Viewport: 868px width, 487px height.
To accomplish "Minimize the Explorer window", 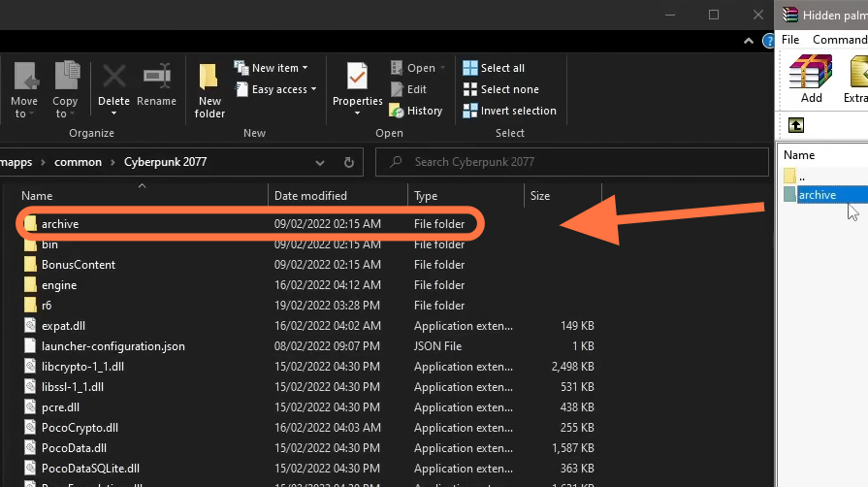I will click(x=670, y=15).
